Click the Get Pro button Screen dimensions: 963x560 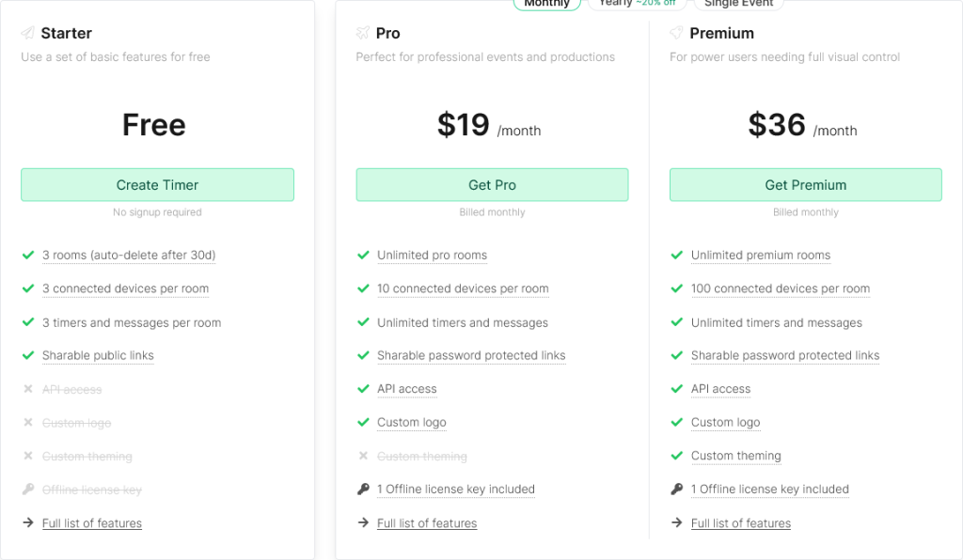coord(492,184)
